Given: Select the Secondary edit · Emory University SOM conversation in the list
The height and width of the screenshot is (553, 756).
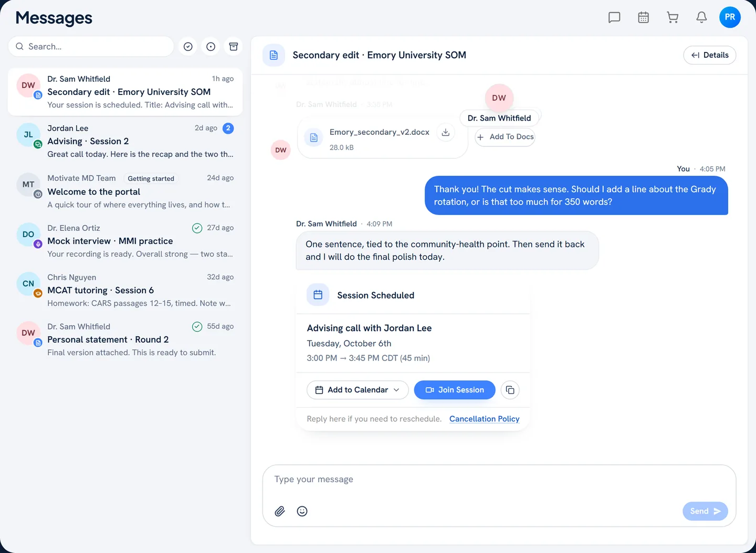Looking at the screenshot, I should click(x=125, y=92).
